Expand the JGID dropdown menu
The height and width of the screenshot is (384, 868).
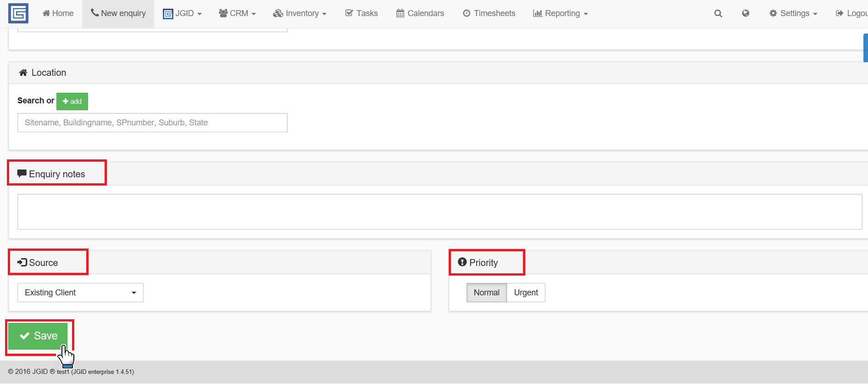pos(182,13)
